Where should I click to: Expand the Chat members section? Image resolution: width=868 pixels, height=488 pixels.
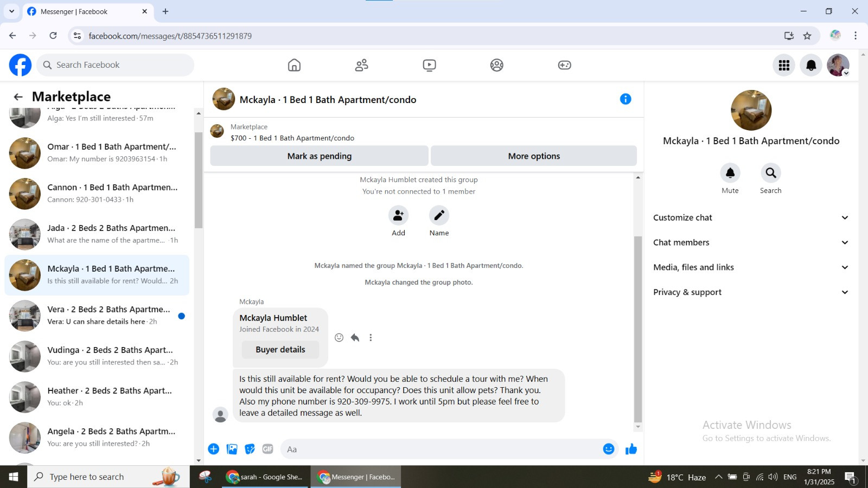pos(751,242)
